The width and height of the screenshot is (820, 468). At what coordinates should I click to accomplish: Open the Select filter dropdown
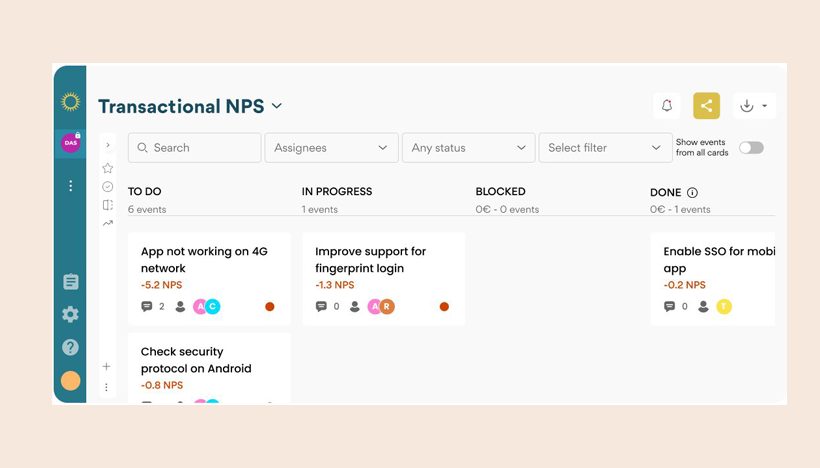[x=606, y=147]
